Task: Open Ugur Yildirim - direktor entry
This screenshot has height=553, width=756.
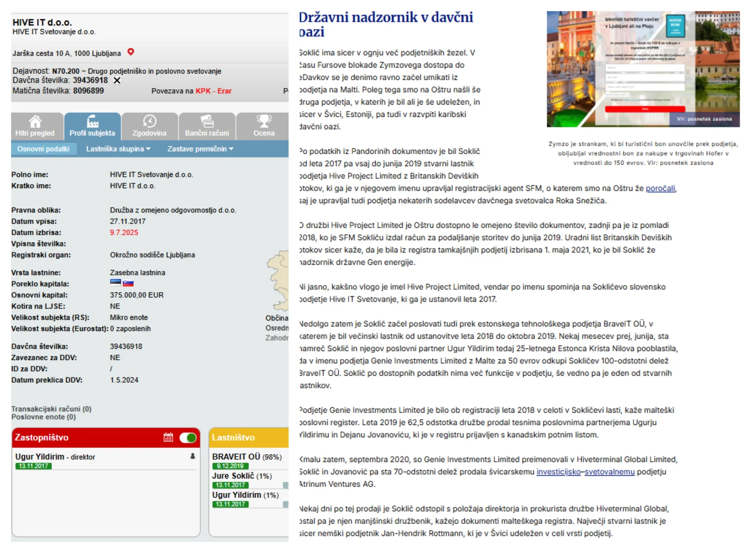Action: tap(55, 457)
